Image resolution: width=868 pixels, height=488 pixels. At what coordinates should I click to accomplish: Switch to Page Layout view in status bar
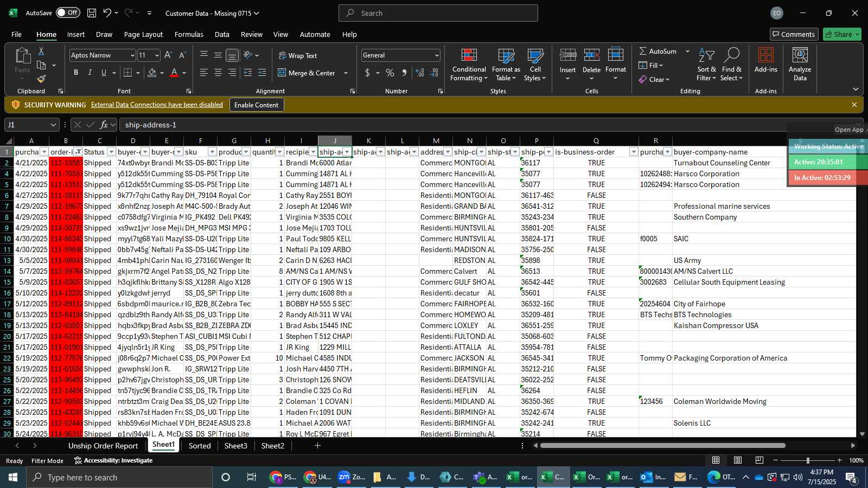738,460
